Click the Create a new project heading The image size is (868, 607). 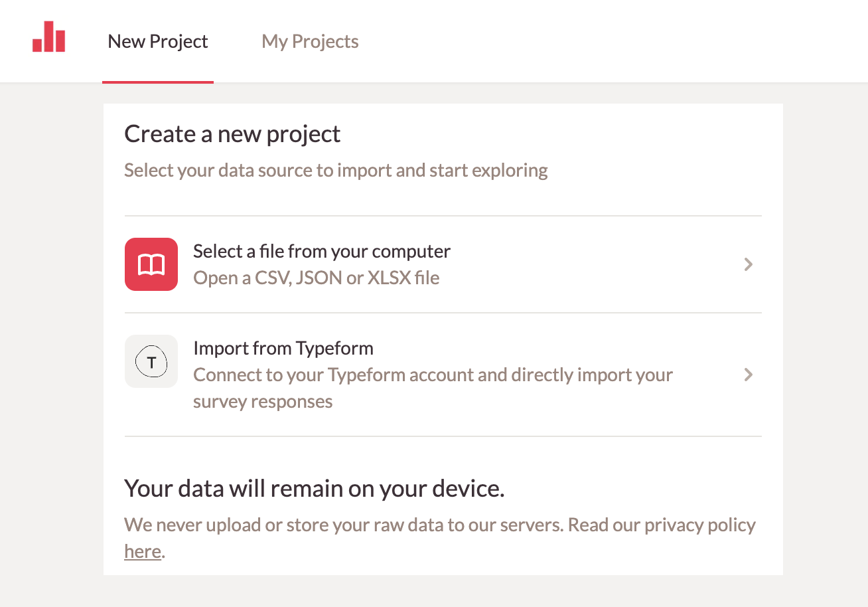[232, 133]
